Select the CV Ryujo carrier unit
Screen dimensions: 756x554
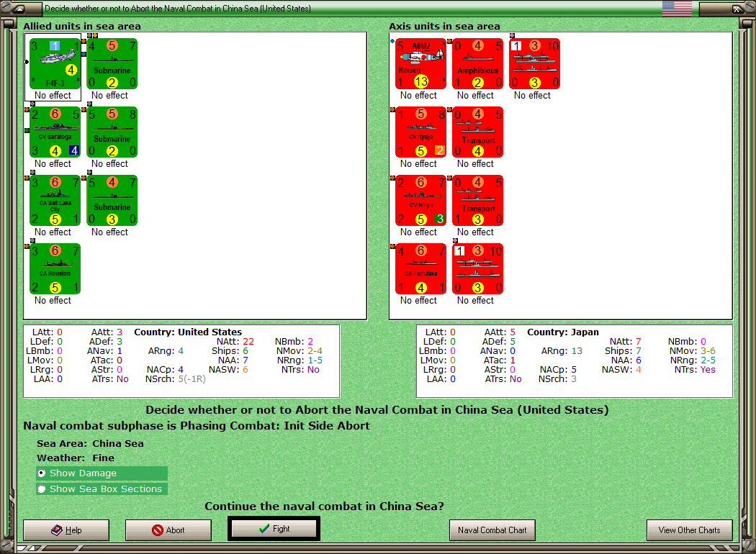(421, 132)
